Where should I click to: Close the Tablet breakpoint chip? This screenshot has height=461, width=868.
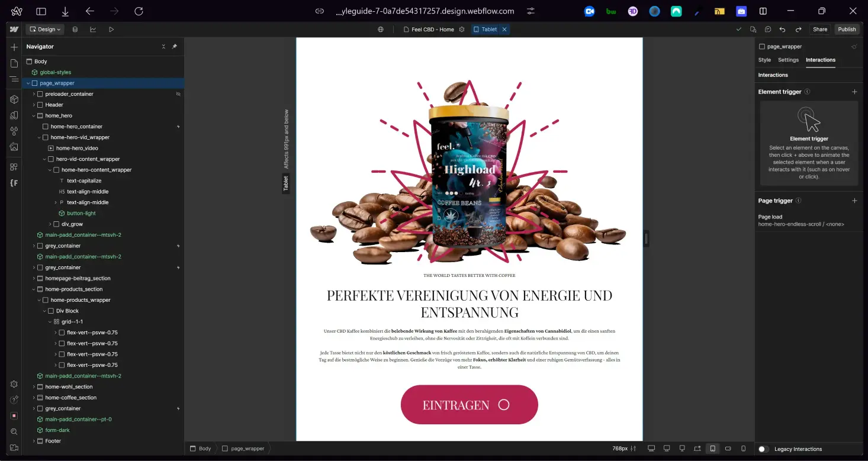click(x=504, y=29)
